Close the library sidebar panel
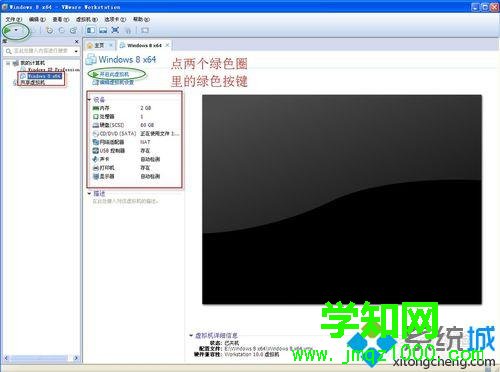Screen dimensions: 500x372 point(77,41)
